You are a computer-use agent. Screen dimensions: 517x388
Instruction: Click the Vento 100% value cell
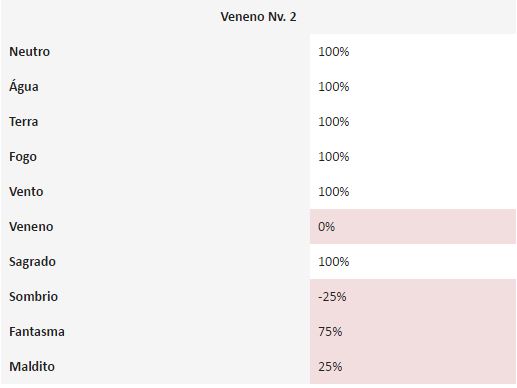coord(413,192)
